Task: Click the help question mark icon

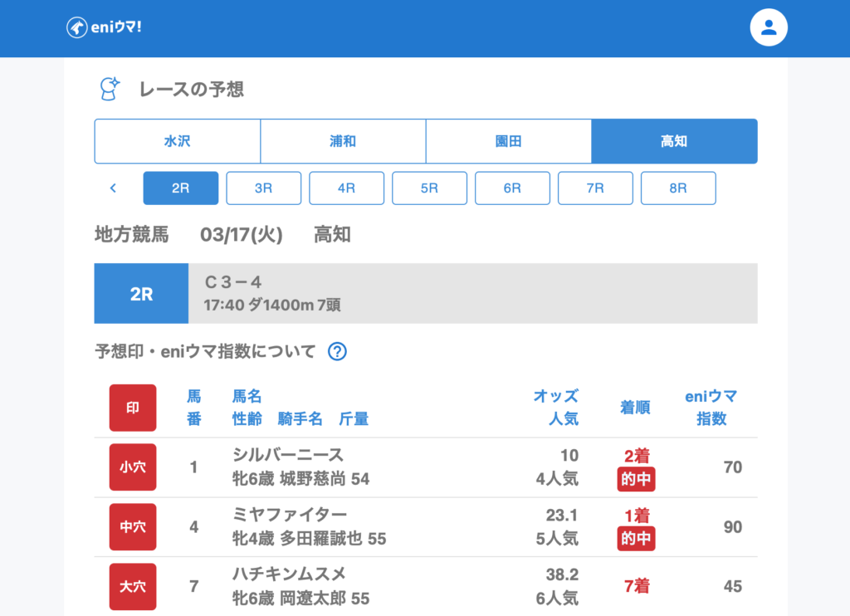Action: tap(336, 351)
